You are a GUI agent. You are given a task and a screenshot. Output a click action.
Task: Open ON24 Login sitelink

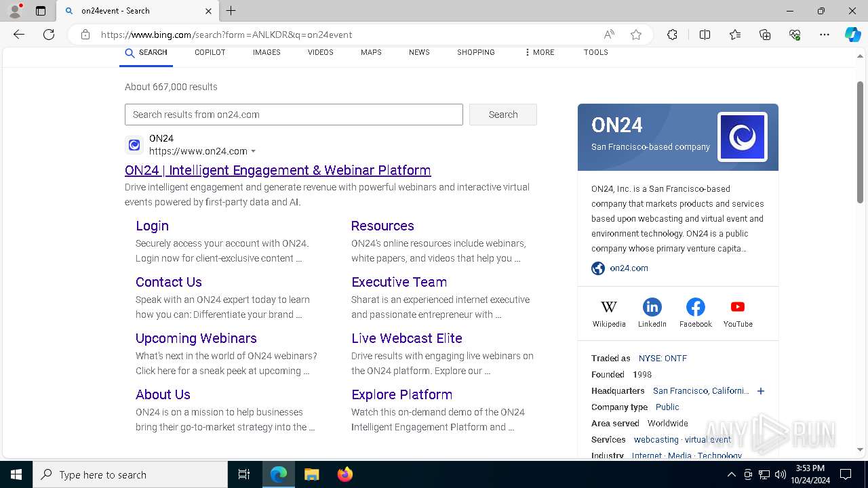(152, 226)
